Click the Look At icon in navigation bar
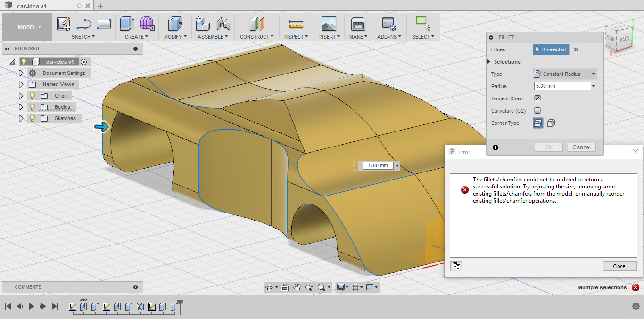 (x=284, y=287)
